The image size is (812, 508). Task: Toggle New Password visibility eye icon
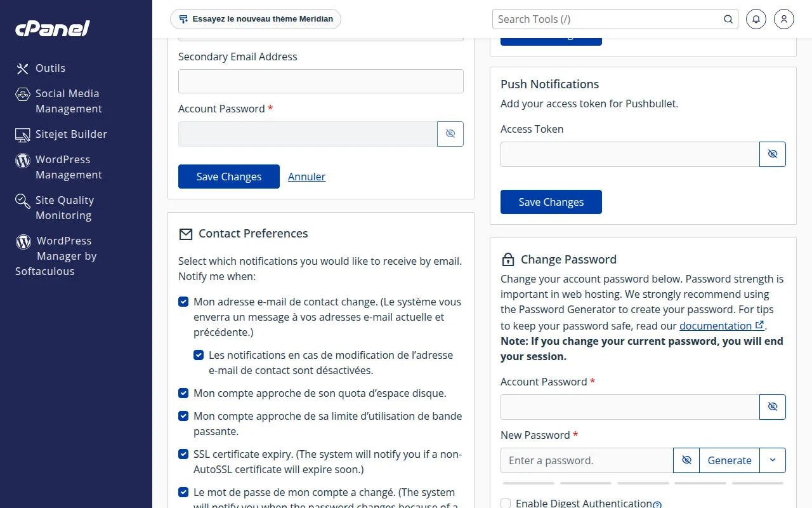[686, 460]
